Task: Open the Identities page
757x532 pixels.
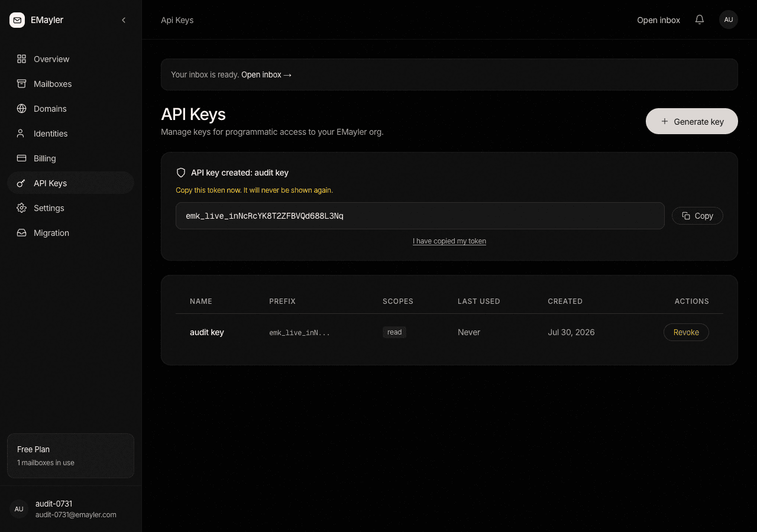Action: pyautogui.click(x=70, y=134)
